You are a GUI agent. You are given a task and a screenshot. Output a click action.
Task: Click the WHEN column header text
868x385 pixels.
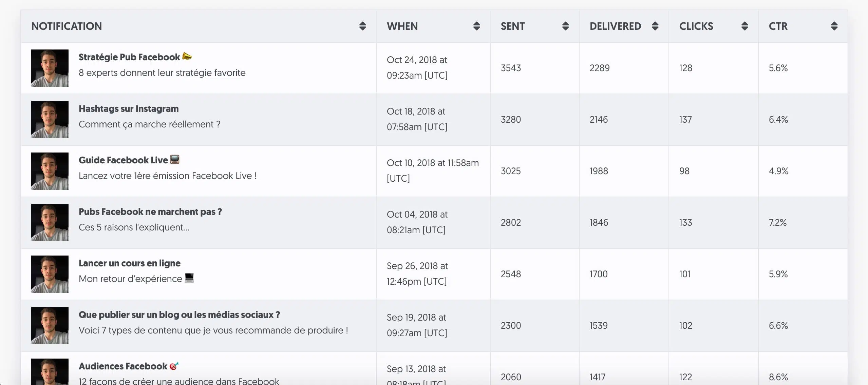[x=402, y=26]
